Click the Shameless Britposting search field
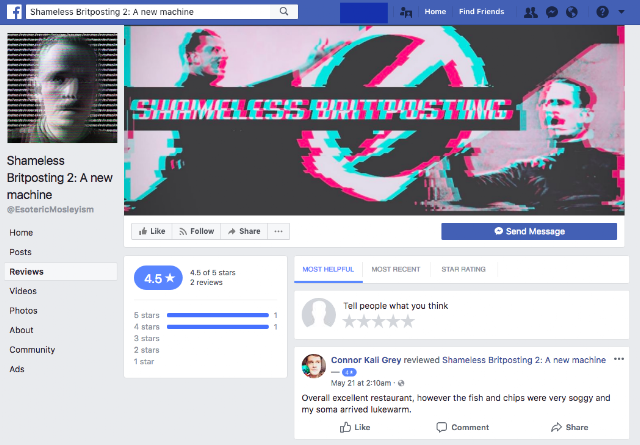 [150, 12]
